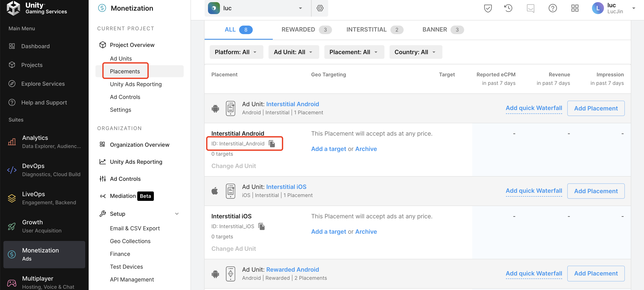This screenshot has height=290, width=644.
Task: Click Add Placement for Rewarded Android
Action: pos(596,273)
